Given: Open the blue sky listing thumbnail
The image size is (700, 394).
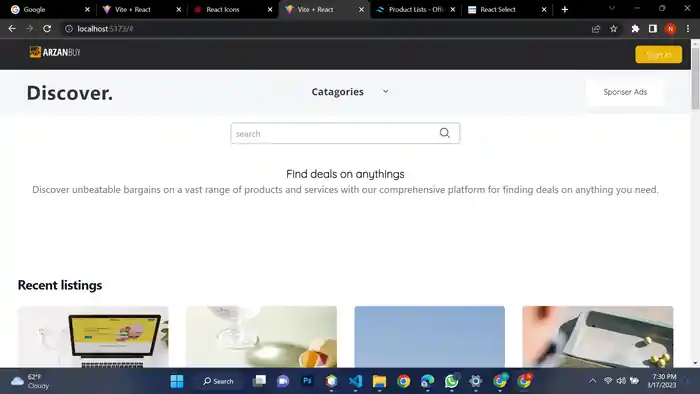Looking at the screenshot, I should 429,337.
